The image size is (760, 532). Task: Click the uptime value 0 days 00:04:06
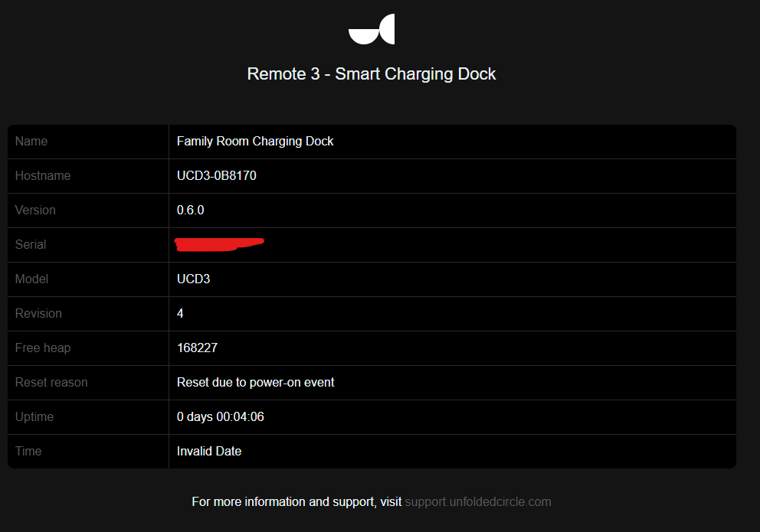[221, 416]
